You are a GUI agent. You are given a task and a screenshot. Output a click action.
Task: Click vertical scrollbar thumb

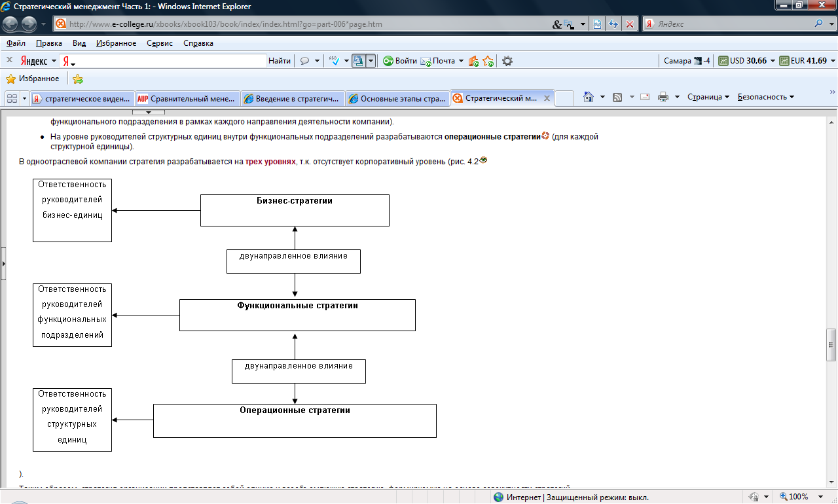point(831,345)
